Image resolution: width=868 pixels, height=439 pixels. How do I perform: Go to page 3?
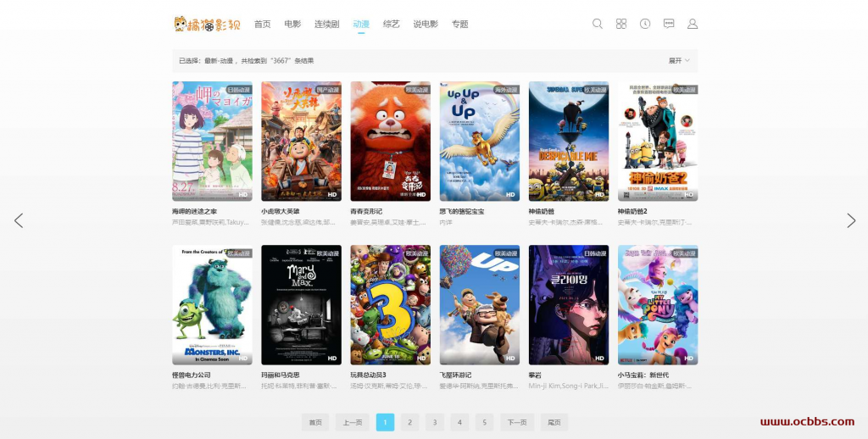point(435,422)
